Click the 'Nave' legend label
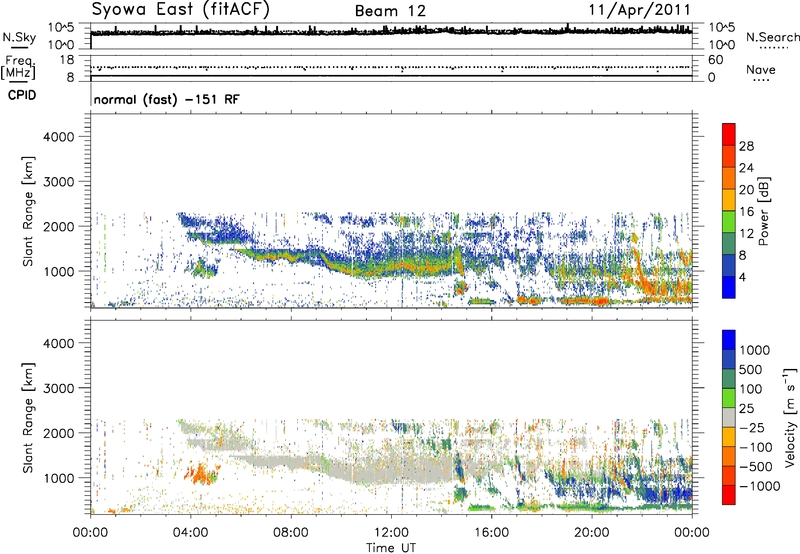The image size is (800, 554). click(x=761, y=69)
